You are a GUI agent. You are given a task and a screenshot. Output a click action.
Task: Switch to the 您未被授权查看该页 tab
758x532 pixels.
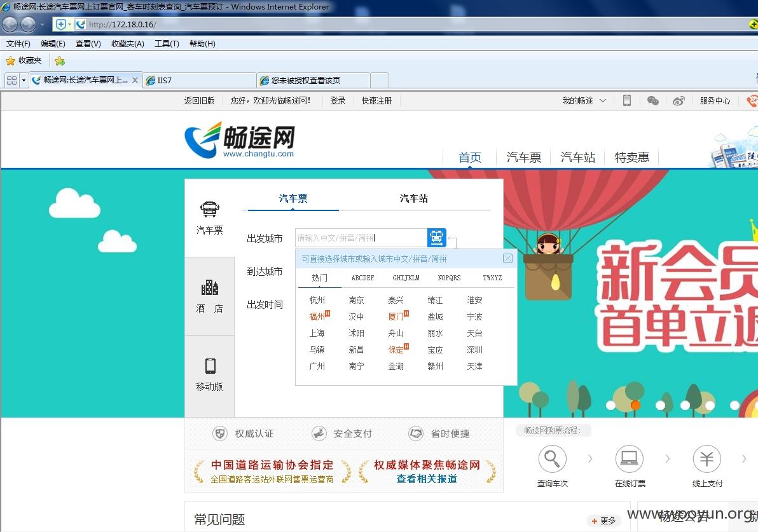point(314,80)
